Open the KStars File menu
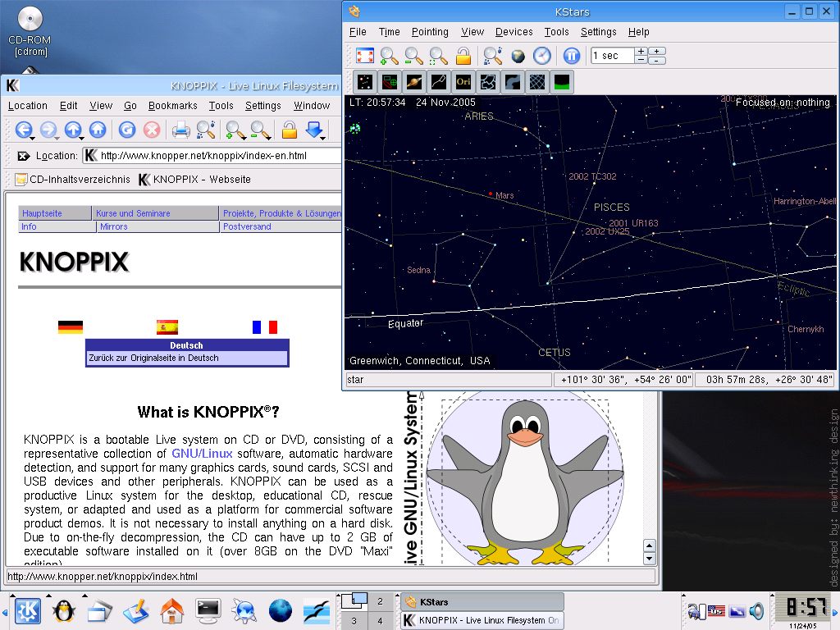This screenshot has width=840, height=630. pos(358,32)
